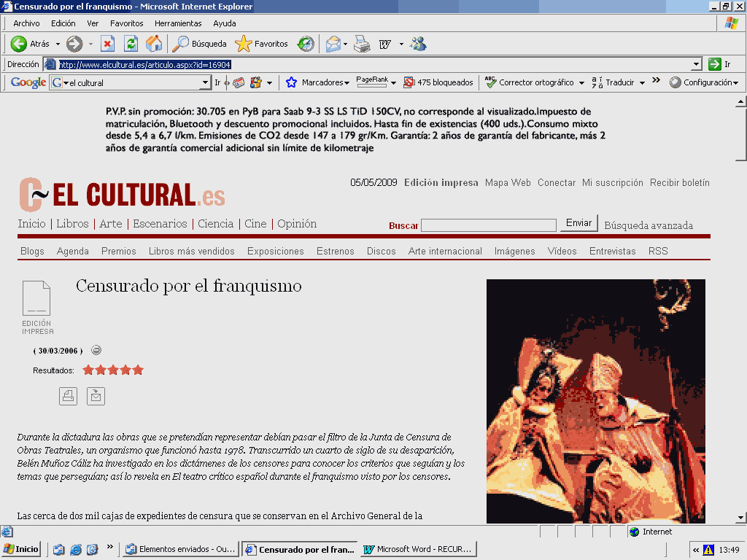The width and height of the screenshot is (747, 560).
Task: Open the Edit with Word dropdown arrow
Action: coord(401,44)
